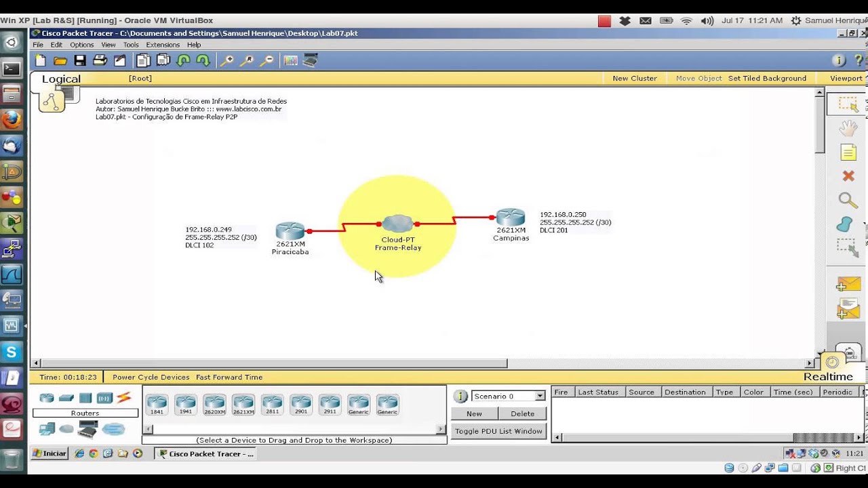Click Fast Forward Time
This screenshot has height=488, width=868.
click(x=229, y=377)
